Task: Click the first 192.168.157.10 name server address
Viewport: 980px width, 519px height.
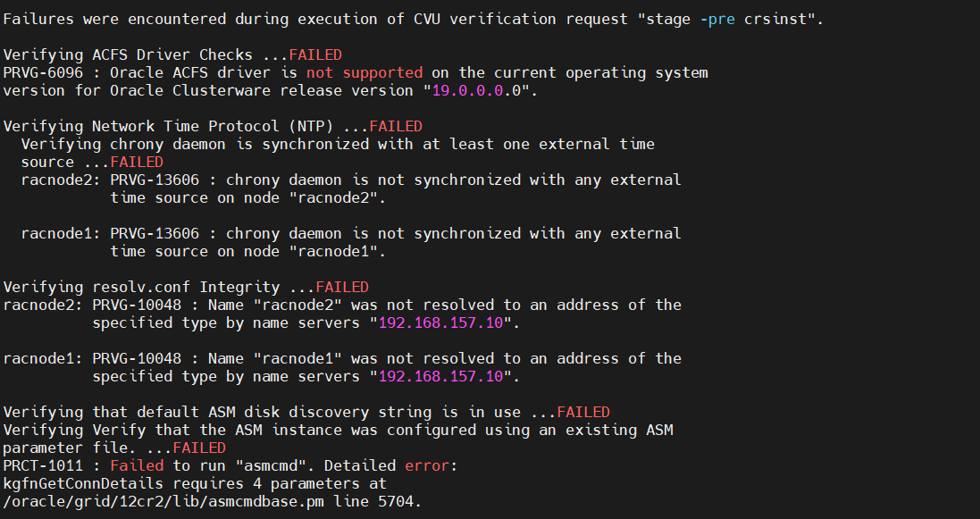Action: 440,323
